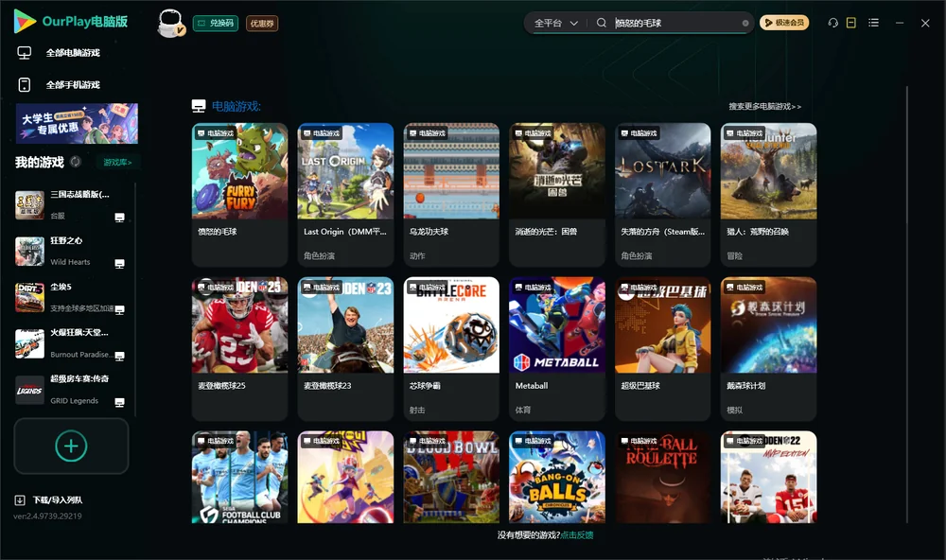
Task: Click 搜索更多电脑游戏>> link
Action: (764, 106)
